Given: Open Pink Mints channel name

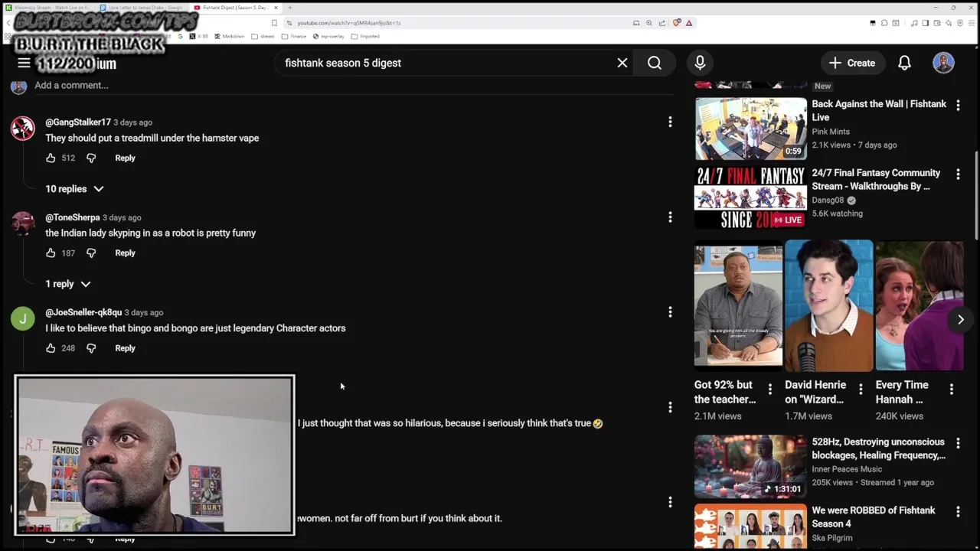Looking at the screenshot, I should (831, 132).
